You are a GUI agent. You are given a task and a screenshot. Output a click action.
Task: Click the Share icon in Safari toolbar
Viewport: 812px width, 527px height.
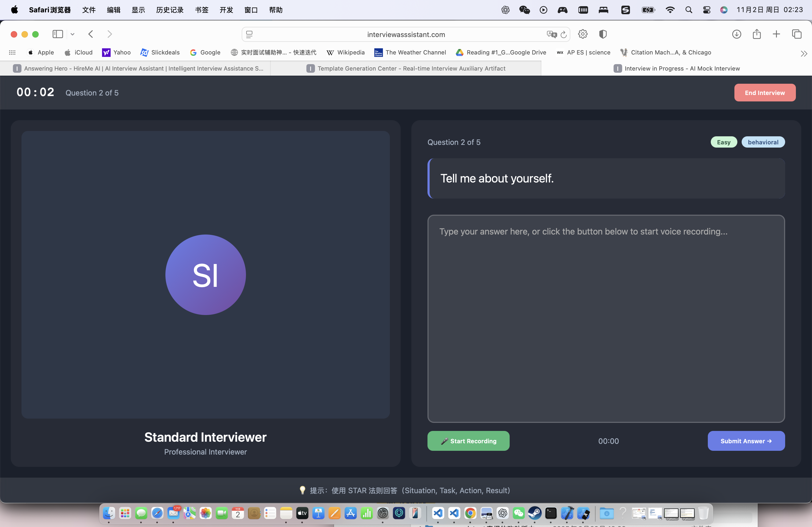point(757,34)
